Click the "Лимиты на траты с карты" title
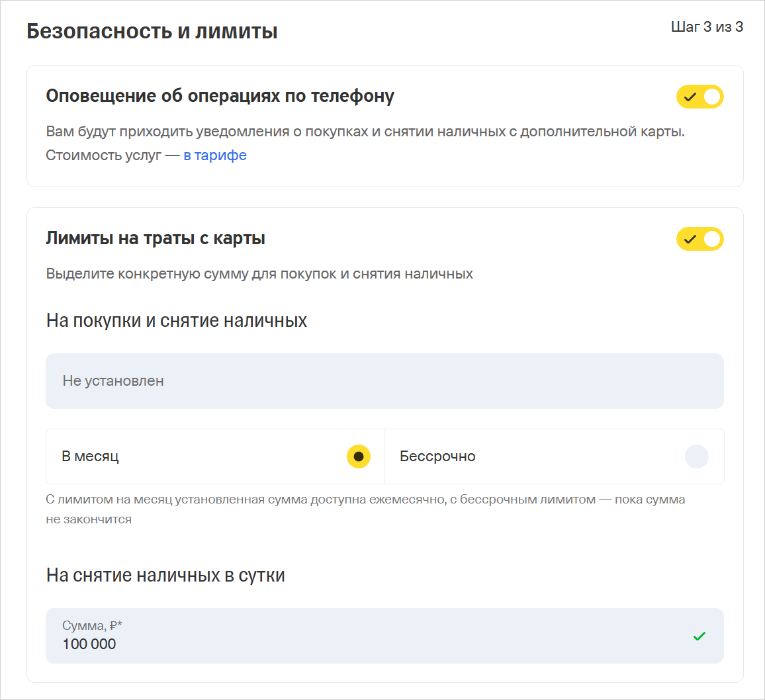 pos(156,238)
